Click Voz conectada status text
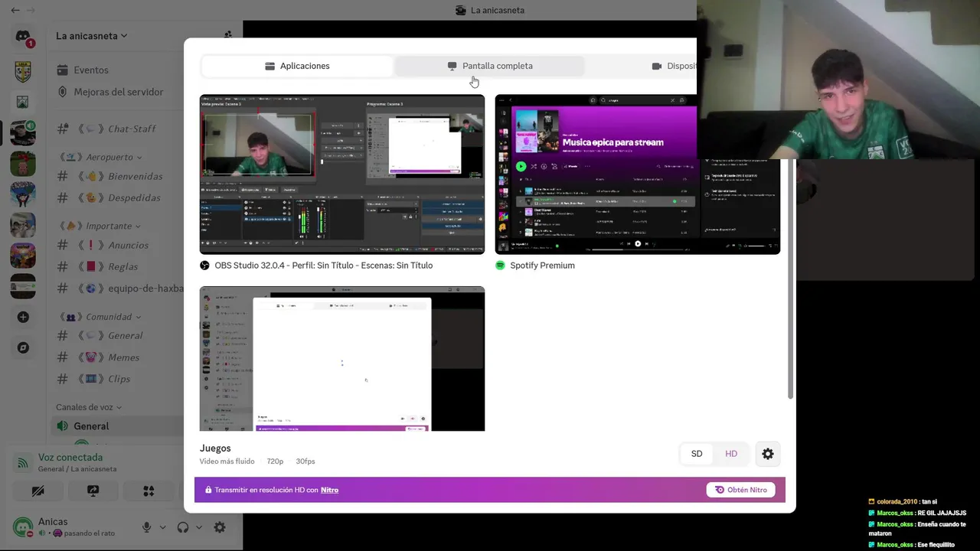Viewport: 980px width, 551px height. (70, 458)
